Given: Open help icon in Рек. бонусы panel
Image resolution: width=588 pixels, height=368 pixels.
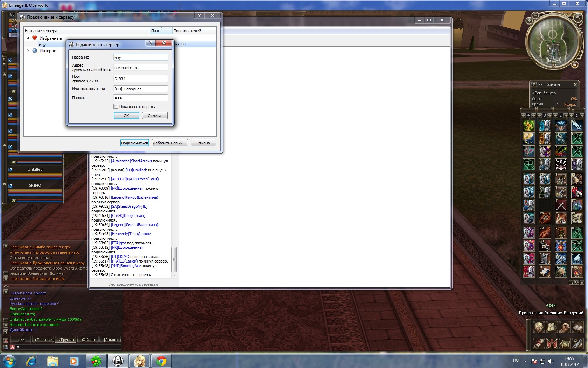Looking at the screenshot, I should pos(534,84).
